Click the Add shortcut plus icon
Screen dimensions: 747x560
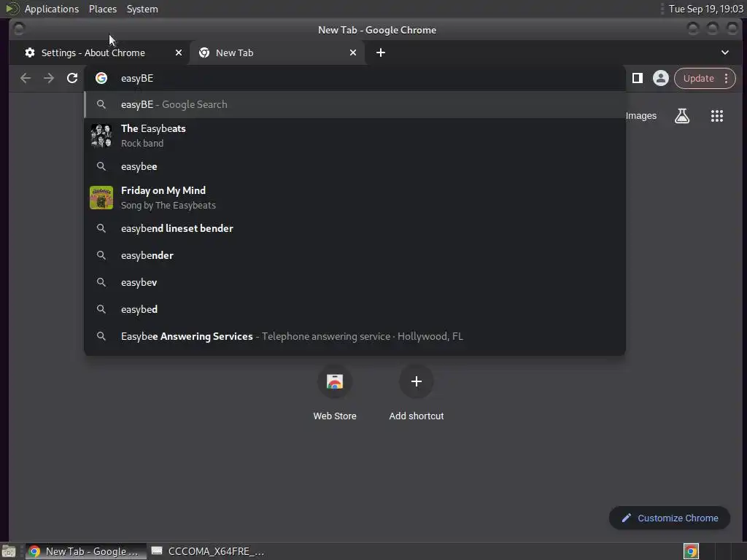click(417, 381)
